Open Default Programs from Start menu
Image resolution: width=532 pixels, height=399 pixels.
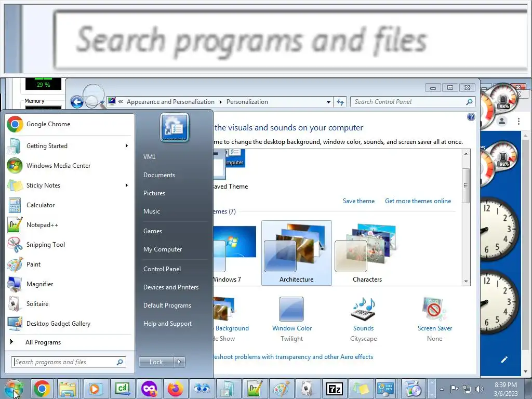pos(167,305)
